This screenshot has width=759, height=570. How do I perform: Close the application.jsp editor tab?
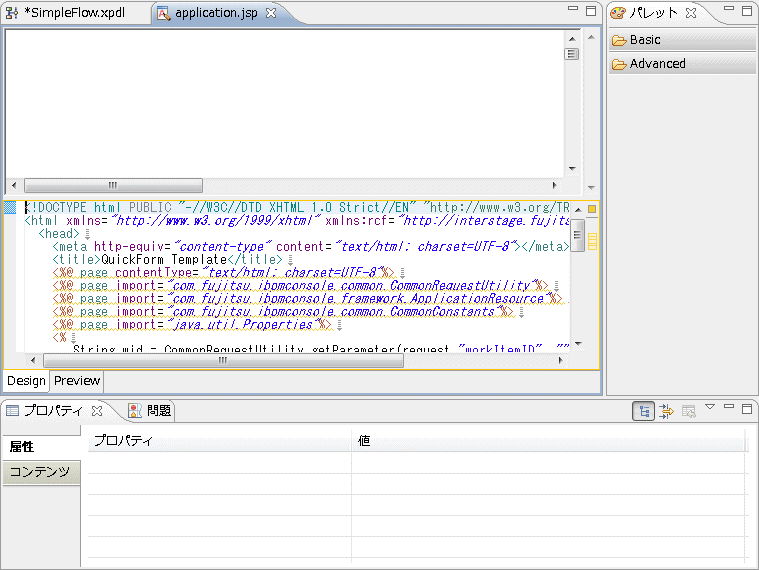[271, 13]
